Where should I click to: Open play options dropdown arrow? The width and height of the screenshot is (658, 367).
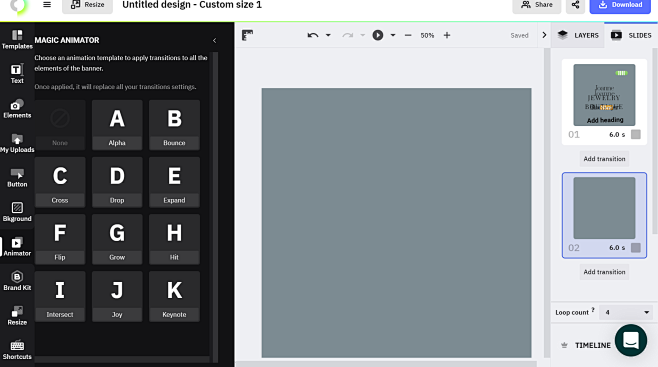[x=393, y=35]
